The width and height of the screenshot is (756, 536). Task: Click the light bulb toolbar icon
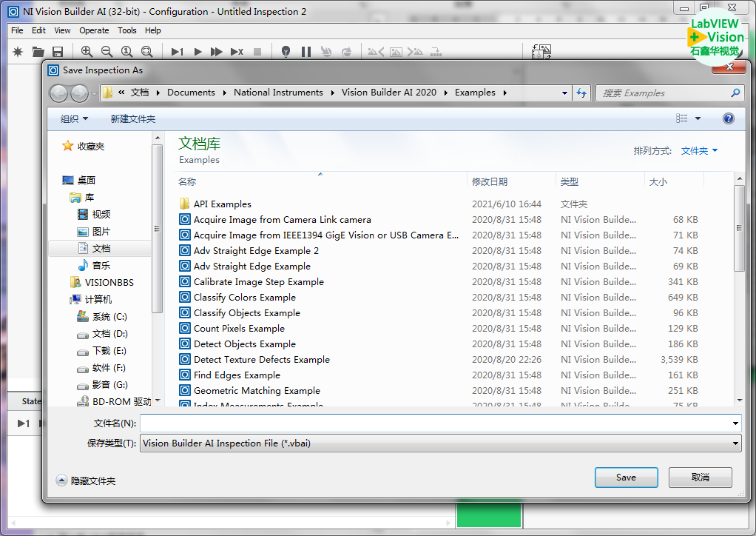pos(286,52)
